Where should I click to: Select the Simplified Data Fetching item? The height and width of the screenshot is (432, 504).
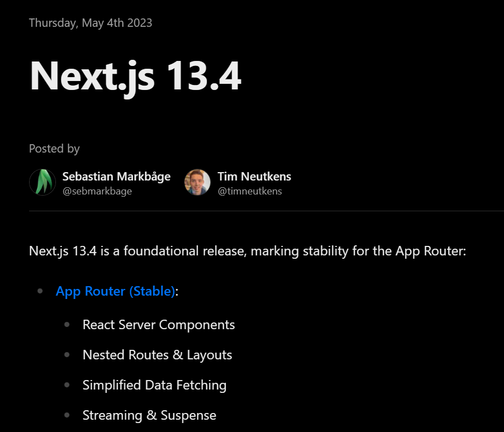154,385
